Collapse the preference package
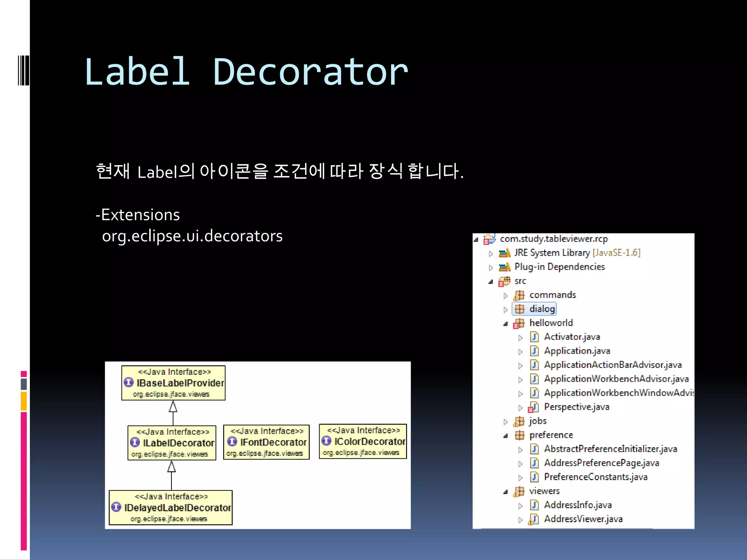The height and width of the screenshot is (560, 747). click(x=506, y=436)
